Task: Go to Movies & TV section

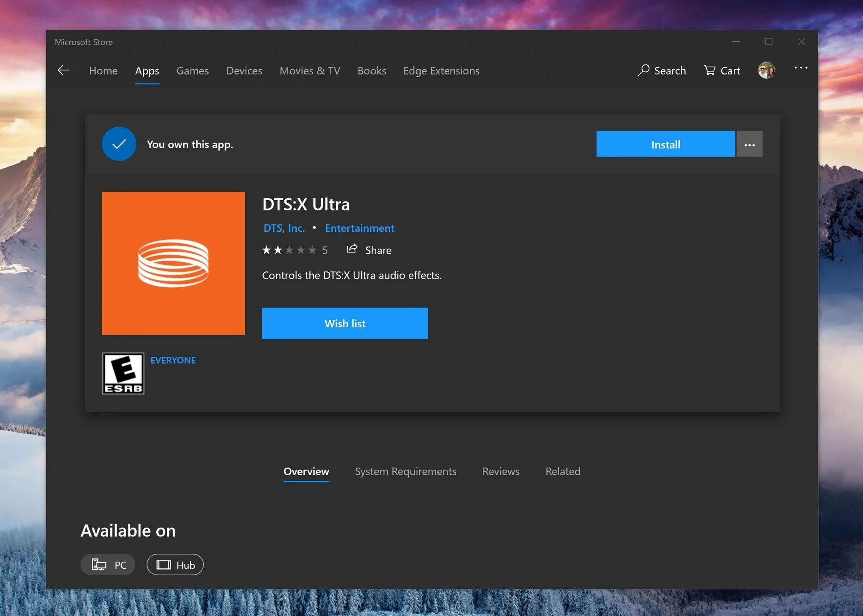Action: pos(310,71)
